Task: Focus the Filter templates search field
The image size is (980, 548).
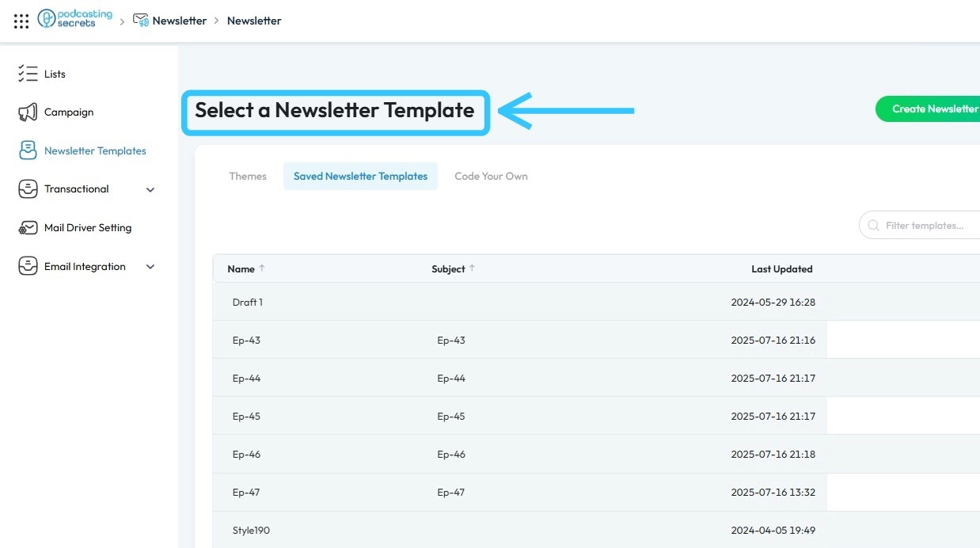Action: tap(926, 226)
